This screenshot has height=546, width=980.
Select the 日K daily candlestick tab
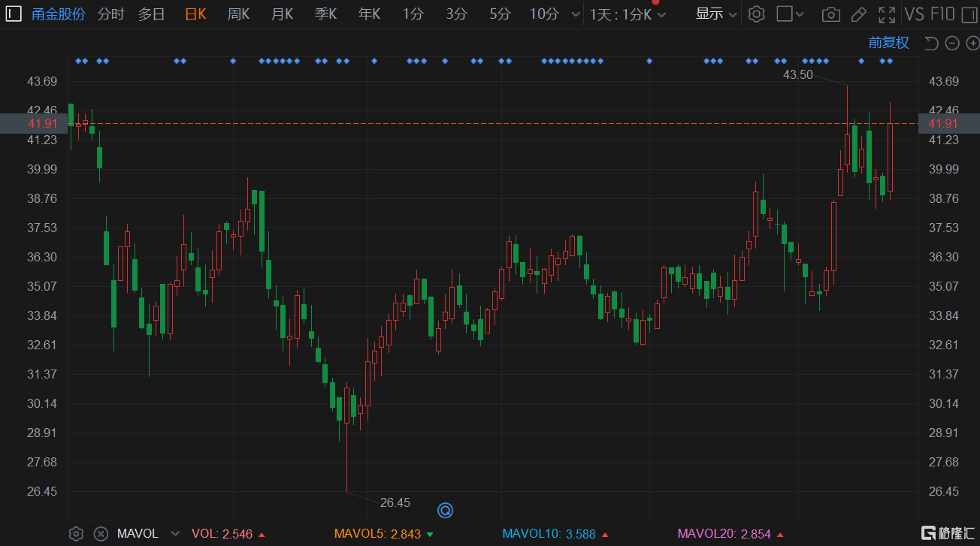(195, 14)
